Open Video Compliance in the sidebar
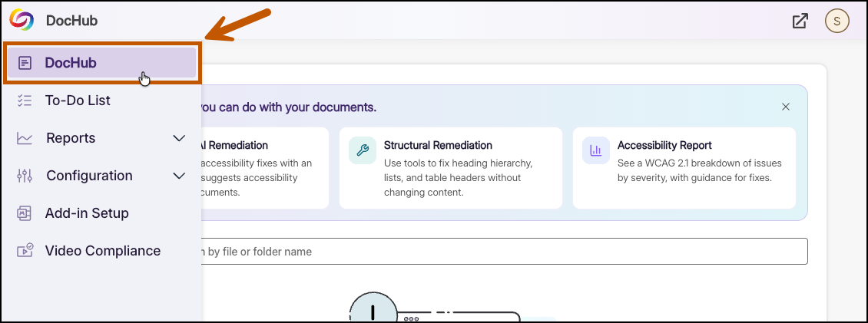Screen dimensions: 868x323 click(102, 251)
